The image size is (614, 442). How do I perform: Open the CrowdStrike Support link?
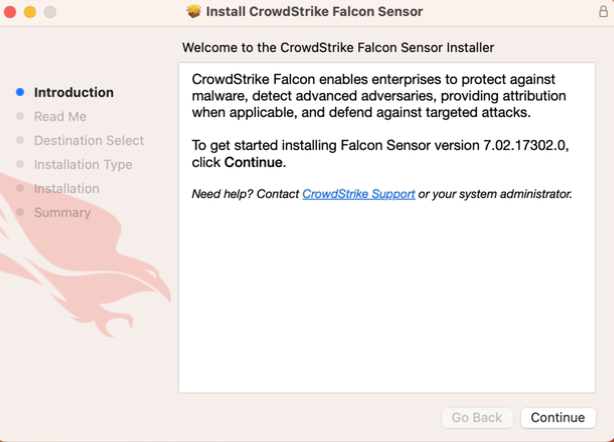click(x=359, y=194)
